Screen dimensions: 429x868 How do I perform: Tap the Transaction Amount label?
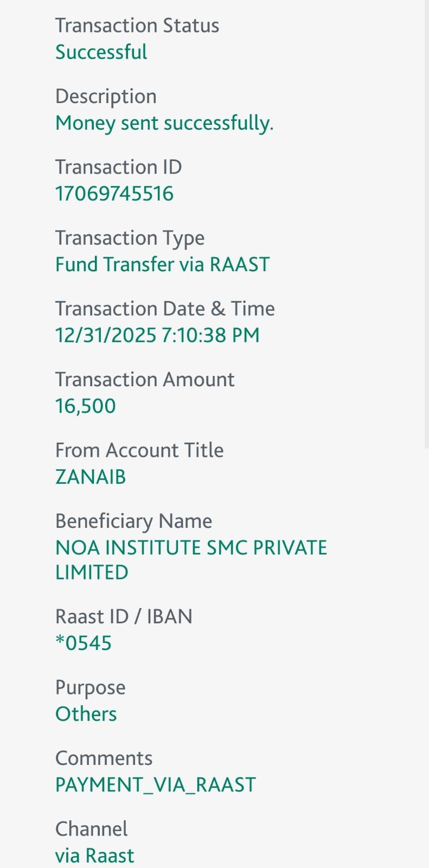click(145, 380)
